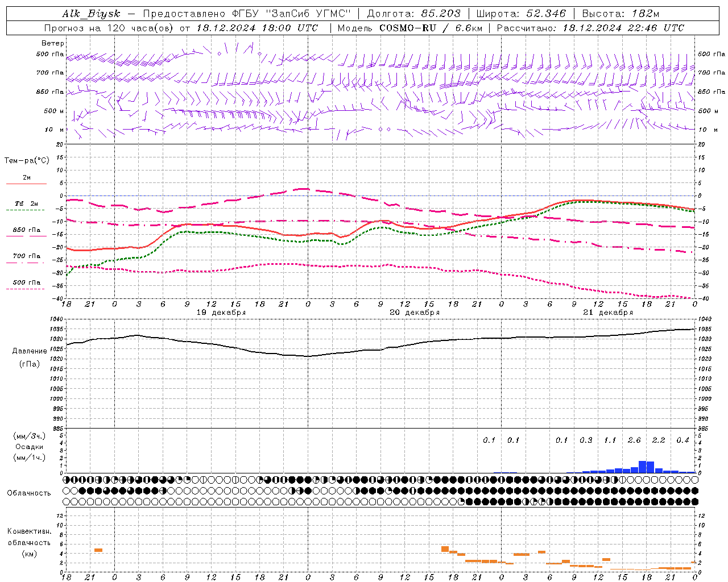Click the Облачность cloud cover label
The height and width of the screenshot is (582, 728).
(29, 493)
